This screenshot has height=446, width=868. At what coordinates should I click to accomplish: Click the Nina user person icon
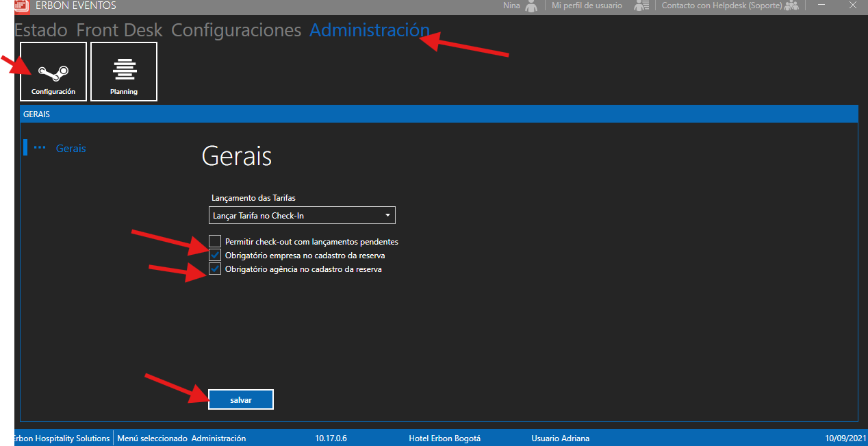point(531,6)
